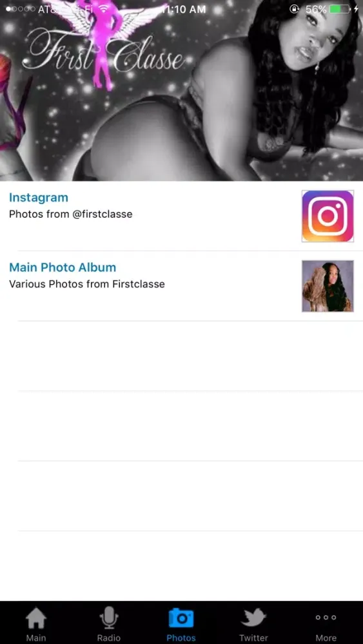Image resolution: width=363 pixels, height=644 pixels.
Task: Open the Instagram album title
Action: pyautogui.click(x=39, y=198)
